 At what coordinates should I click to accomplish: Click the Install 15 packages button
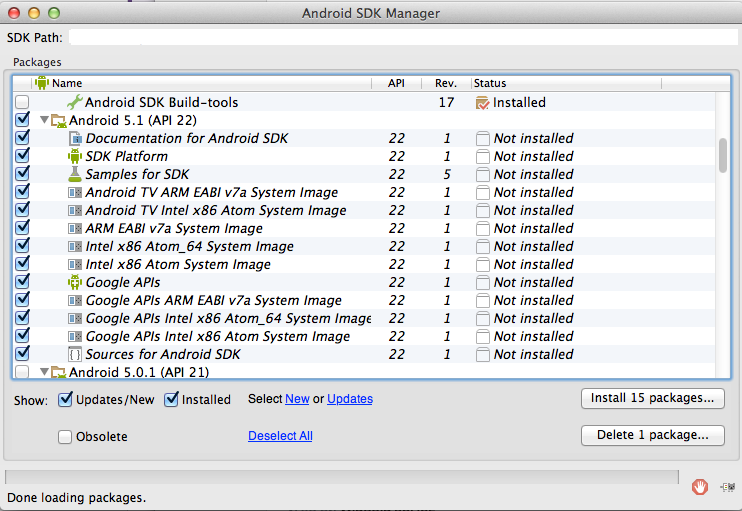pos(653,398)
